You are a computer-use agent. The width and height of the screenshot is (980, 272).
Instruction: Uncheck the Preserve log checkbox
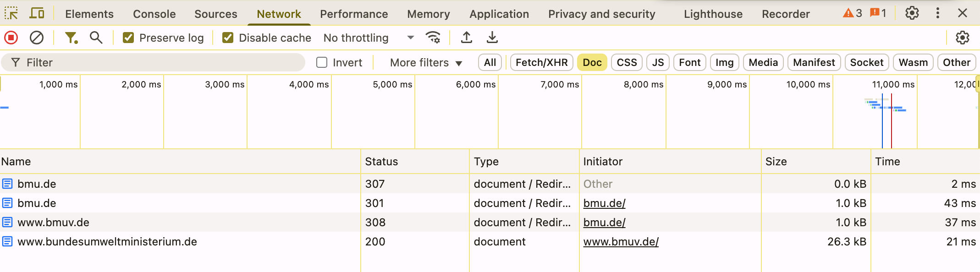[x=128, y=38]
